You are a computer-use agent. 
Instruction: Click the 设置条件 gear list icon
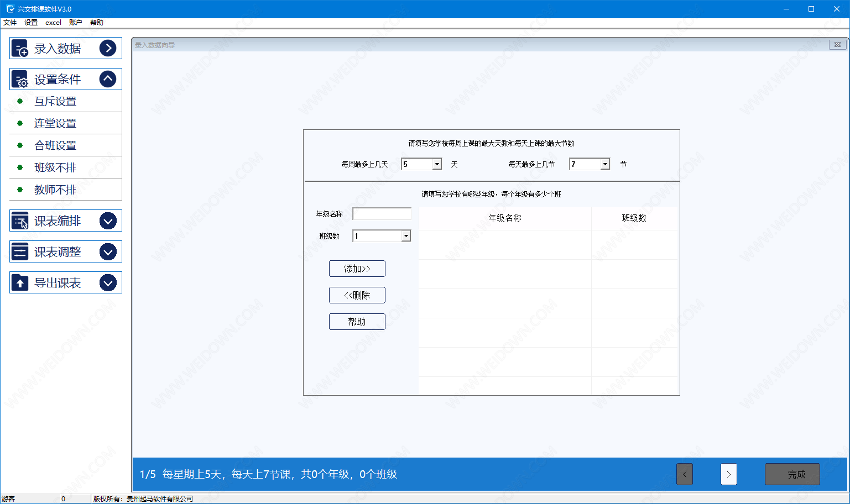tap(20, 80)
